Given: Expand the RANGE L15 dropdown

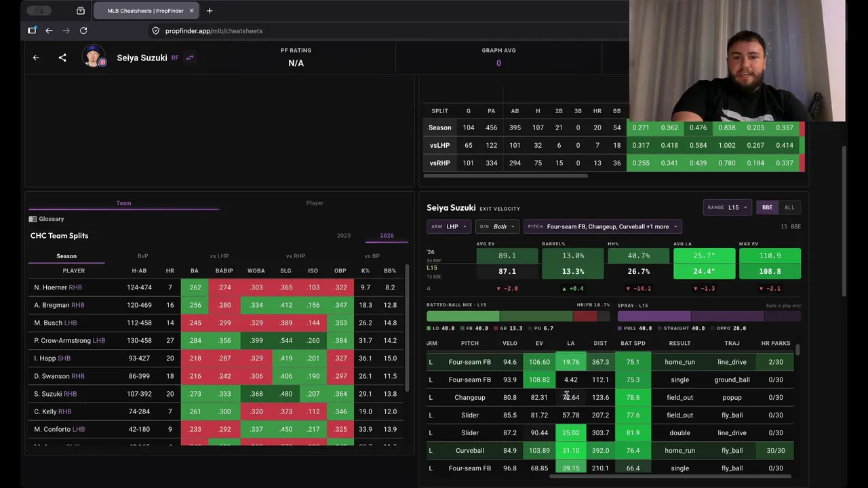Looking at the screenshot, I should point(727,207).
